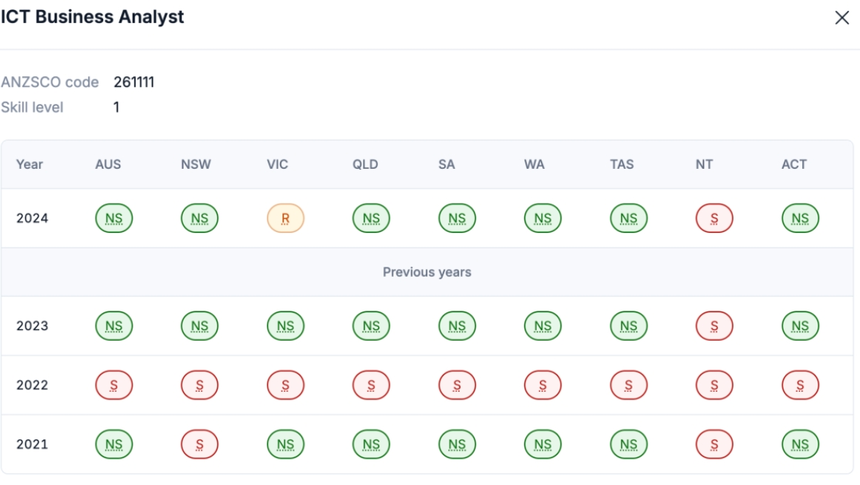Click the 2023 QLD NS badge
860x485 pixels.
point(371,326)
